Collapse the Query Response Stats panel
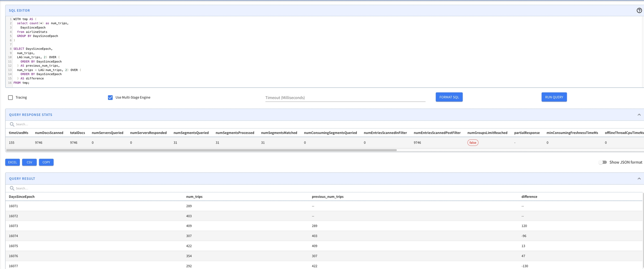The width and height of the screenshot is (644, 269). (x=639, y=115)
